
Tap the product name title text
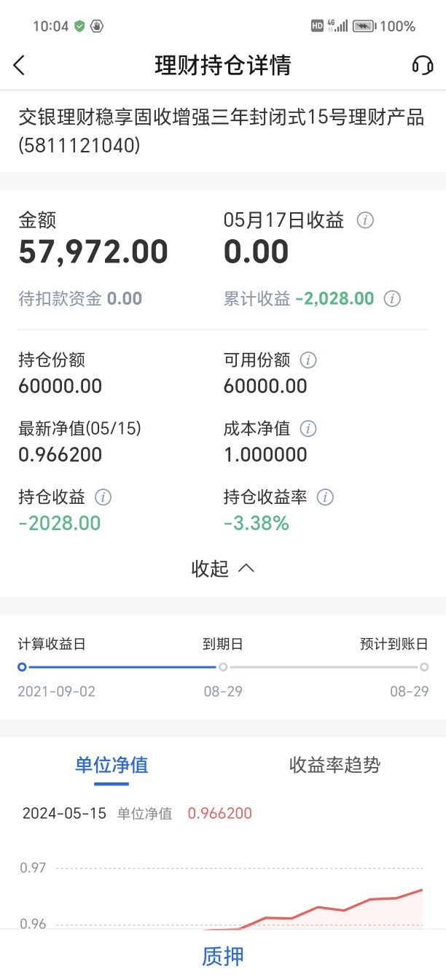point(222,131)
